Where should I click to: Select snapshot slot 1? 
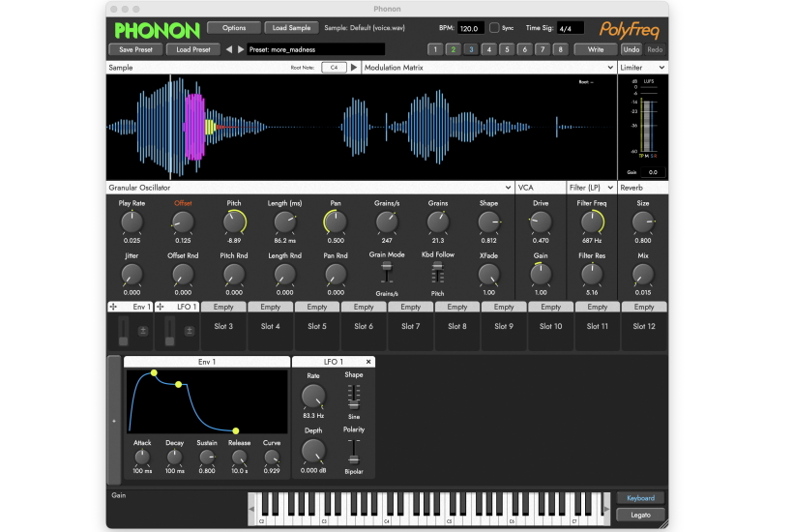click(x=435, y=49)
